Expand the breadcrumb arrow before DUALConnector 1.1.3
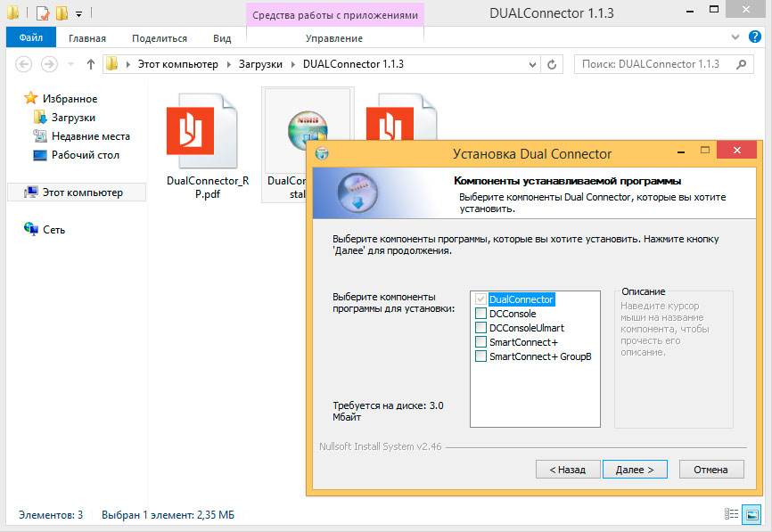Image resolution: width=772 pixels, height=532 pixels. pos(293,64)
